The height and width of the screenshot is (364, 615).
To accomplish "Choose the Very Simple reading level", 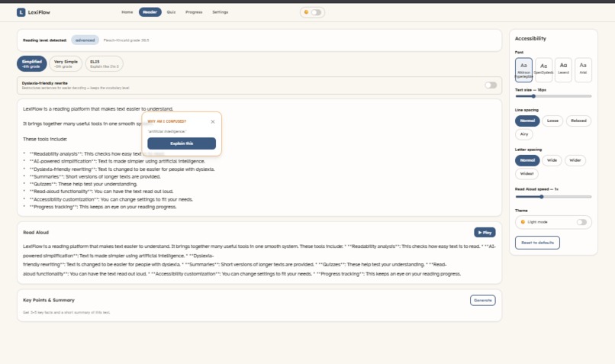I will 66,63.
